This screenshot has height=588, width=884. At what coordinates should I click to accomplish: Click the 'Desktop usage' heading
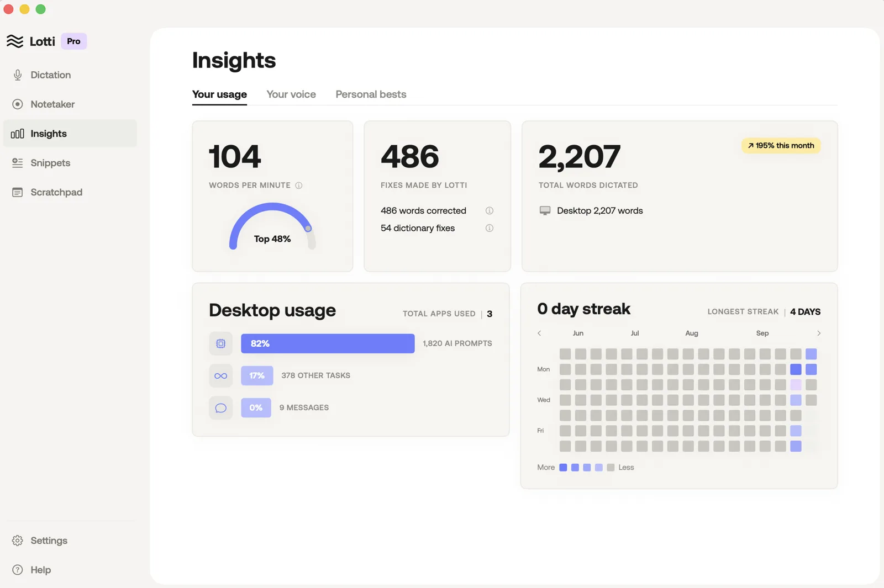coord(272,310)
